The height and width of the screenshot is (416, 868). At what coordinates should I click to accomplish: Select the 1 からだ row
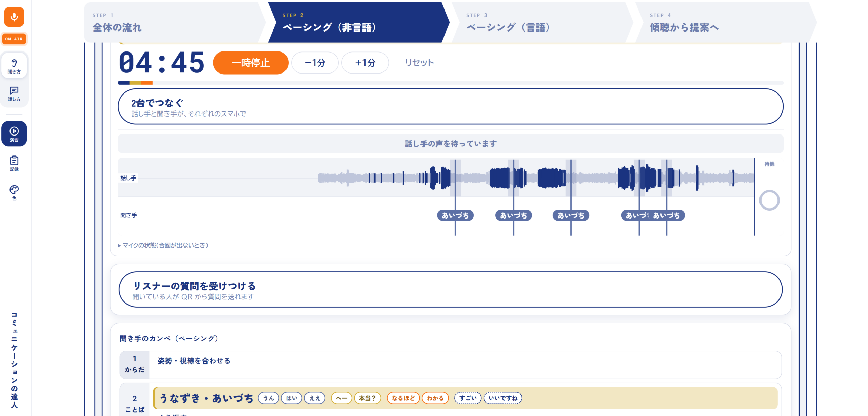450,365
